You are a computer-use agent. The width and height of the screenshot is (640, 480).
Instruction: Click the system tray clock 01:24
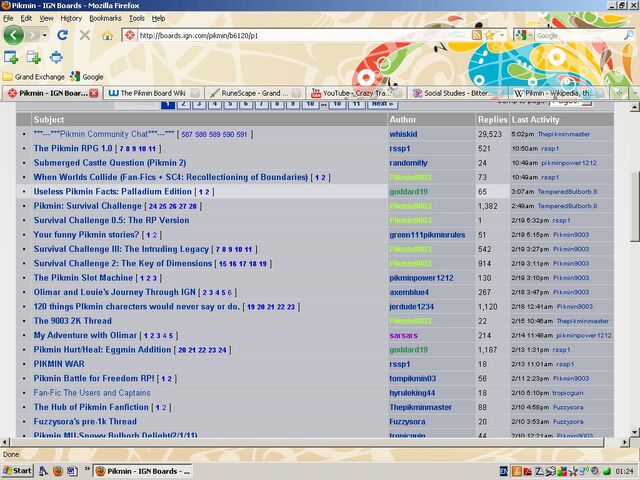click(x=624, y=471)
